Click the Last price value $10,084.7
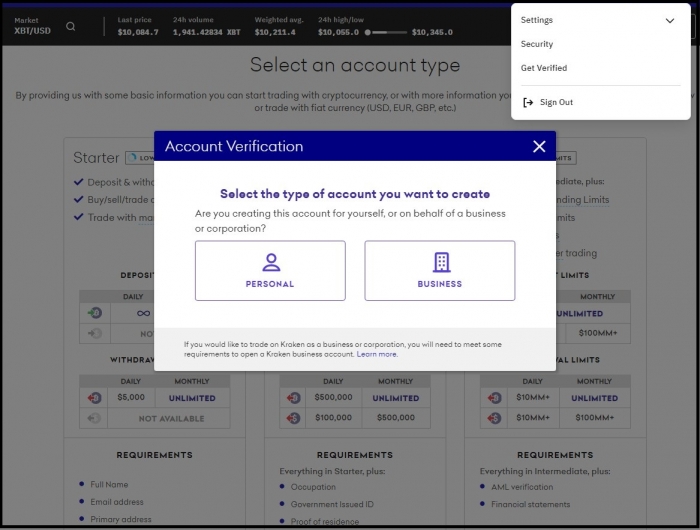This screenshot has width=700, height=530. click(x=138, y=32)
